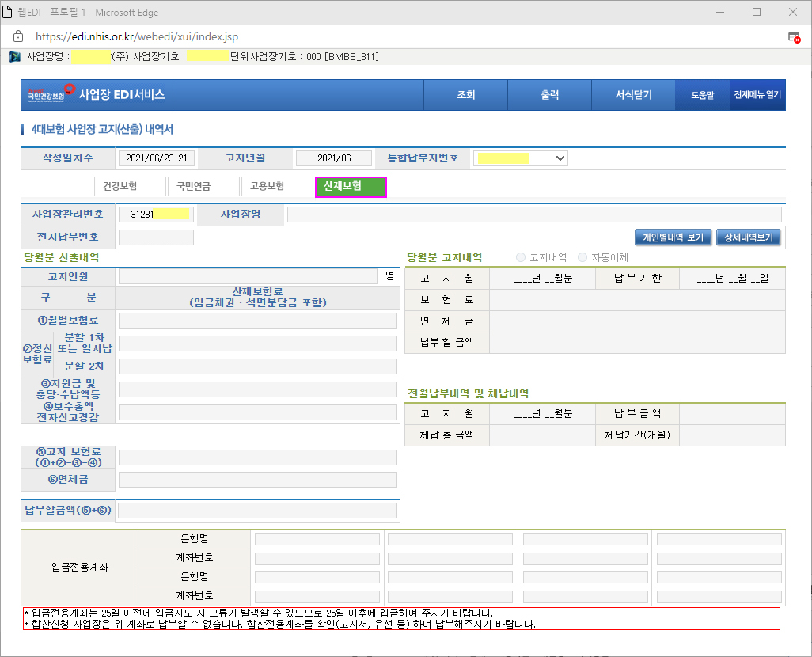Click the browser address URL text
Screen dimensions: 812x657
coord(137,36)
